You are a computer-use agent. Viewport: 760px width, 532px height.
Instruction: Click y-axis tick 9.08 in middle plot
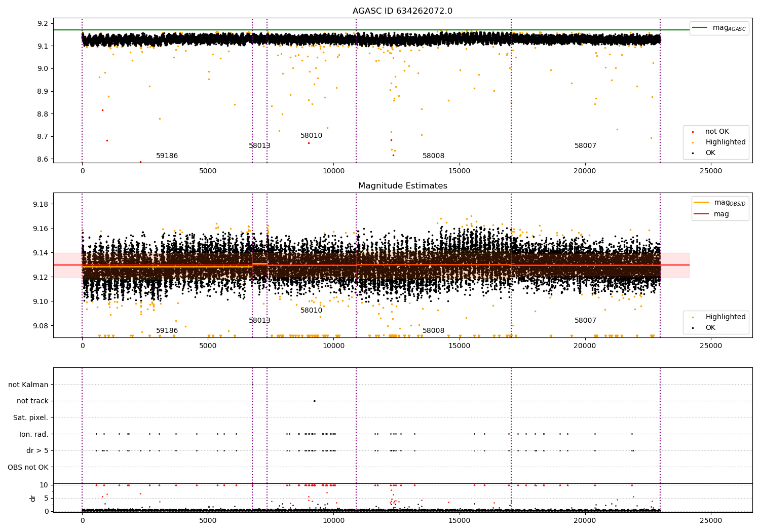pos(41,326)
